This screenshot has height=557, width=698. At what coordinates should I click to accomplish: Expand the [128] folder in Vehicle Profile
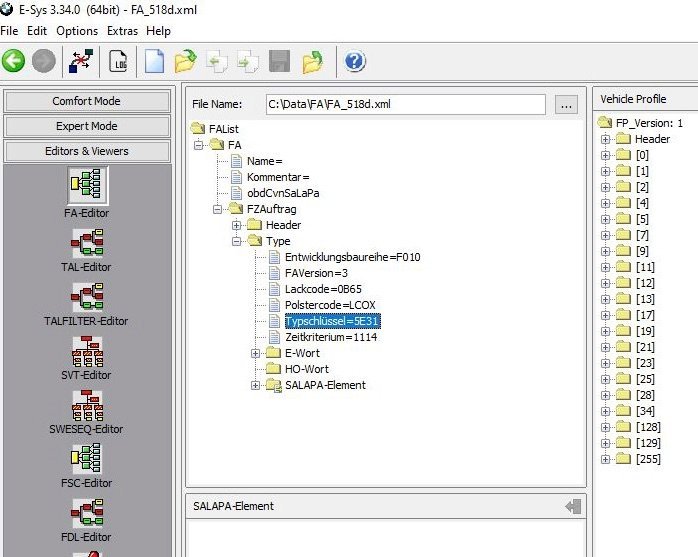click(x=605, y=427)
